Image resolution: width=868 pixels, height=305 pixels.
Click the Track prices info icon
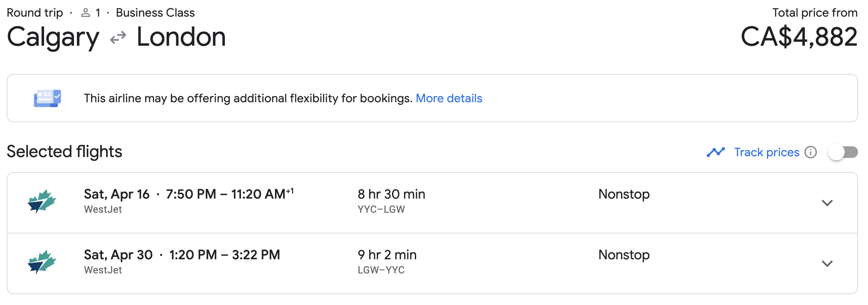pos(811,152)
